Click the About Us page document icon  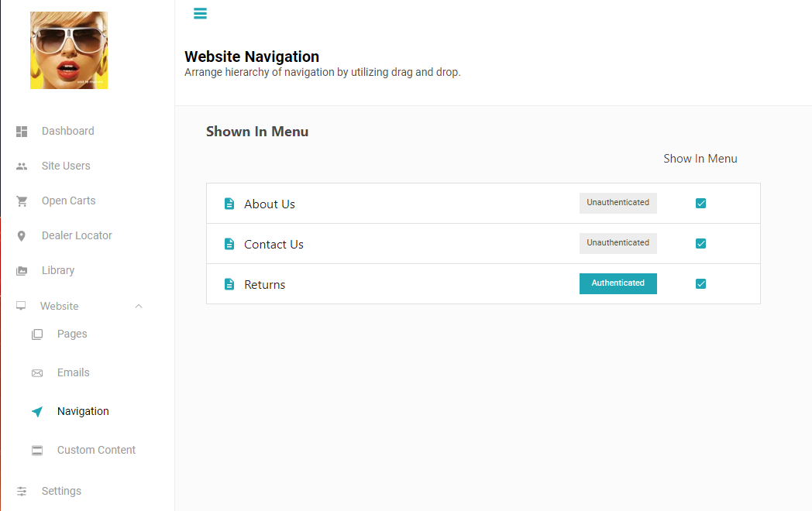coord(229,204)
